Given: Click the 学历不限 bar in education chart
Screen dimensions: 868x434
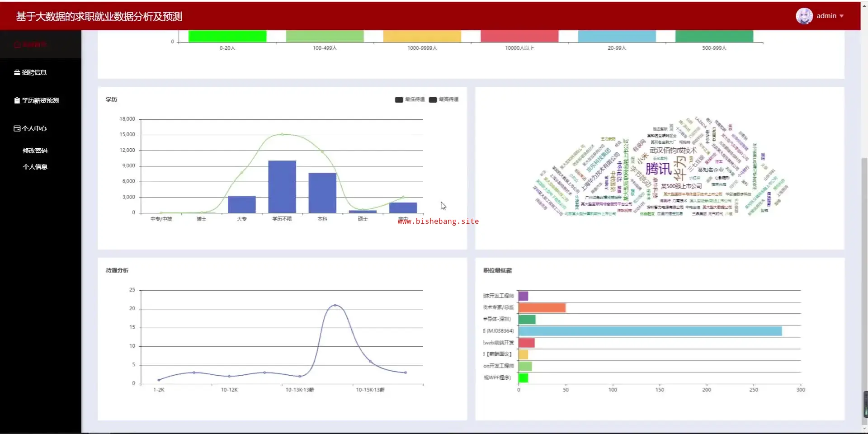Looking at the screenshot, I should point(282,186).
